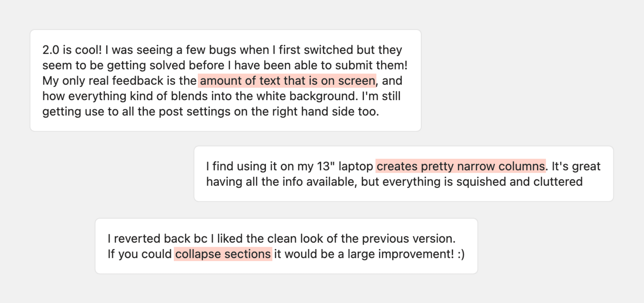
Task: Select the card starting 'I reverted back'
Action: click(286, 246)
